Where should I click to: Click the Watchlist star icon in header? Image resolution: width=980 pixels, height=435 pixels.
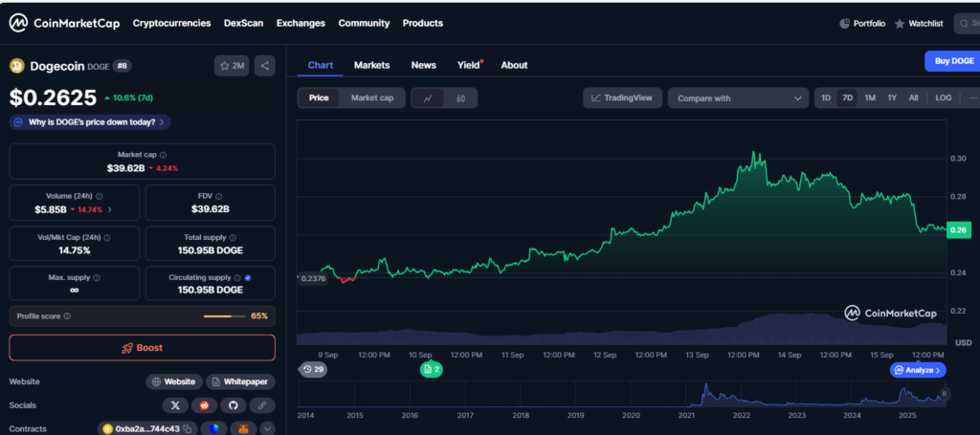pyautogui.click(x=900, y=24)
